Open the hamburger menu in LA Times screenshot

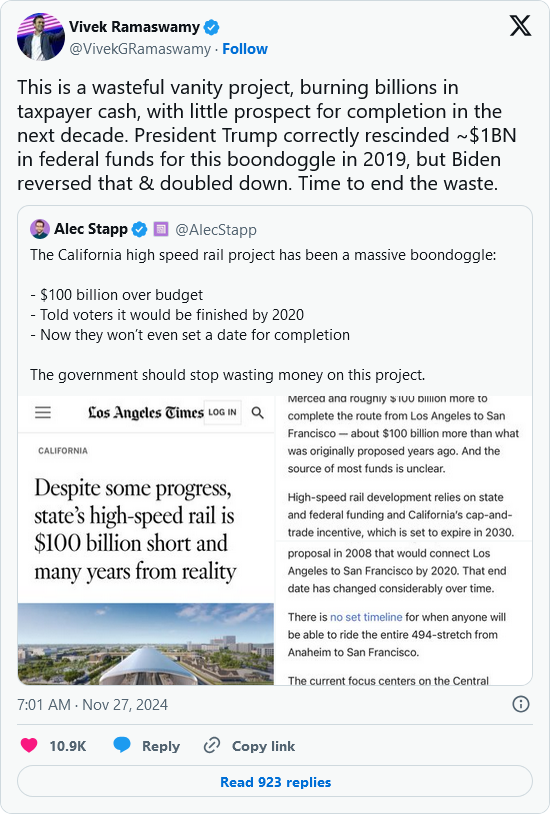(x=43, y=412)
